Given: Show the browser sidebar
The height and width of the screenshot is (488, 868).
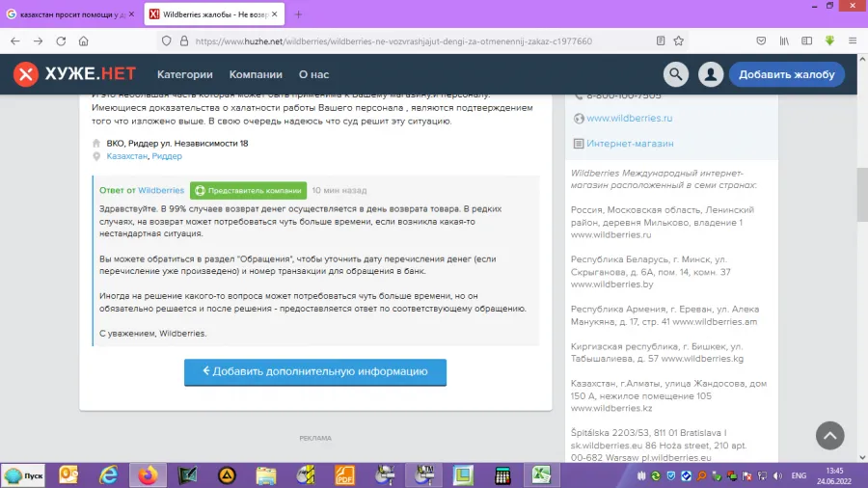Looking at the screenshot, I should 807,41.
